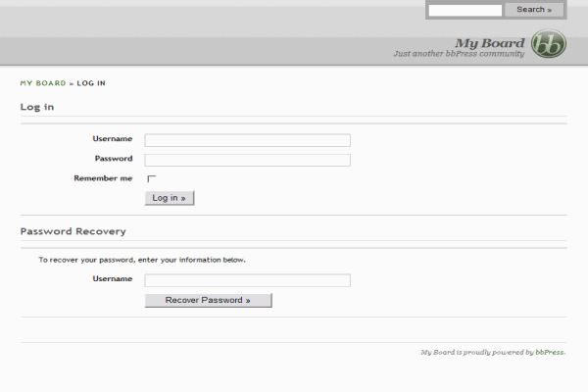Viewport: 588px width, 392px height.
Task: Click the 'Just another bbPress community' tagline
Action: pyautogui.click(x=458, y=54)
